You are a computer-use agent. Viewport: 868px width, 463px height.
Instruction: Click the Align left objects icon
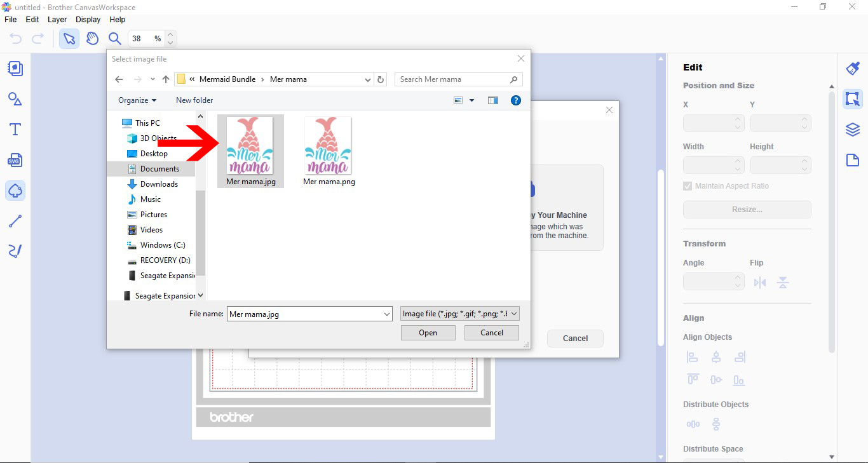tap(693, 357)
